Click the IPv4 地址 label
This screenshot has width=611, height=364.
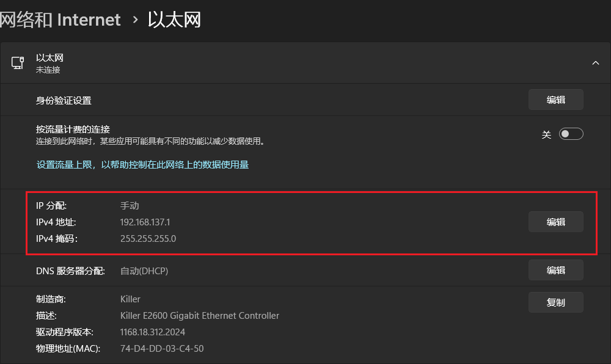(56, 222)
